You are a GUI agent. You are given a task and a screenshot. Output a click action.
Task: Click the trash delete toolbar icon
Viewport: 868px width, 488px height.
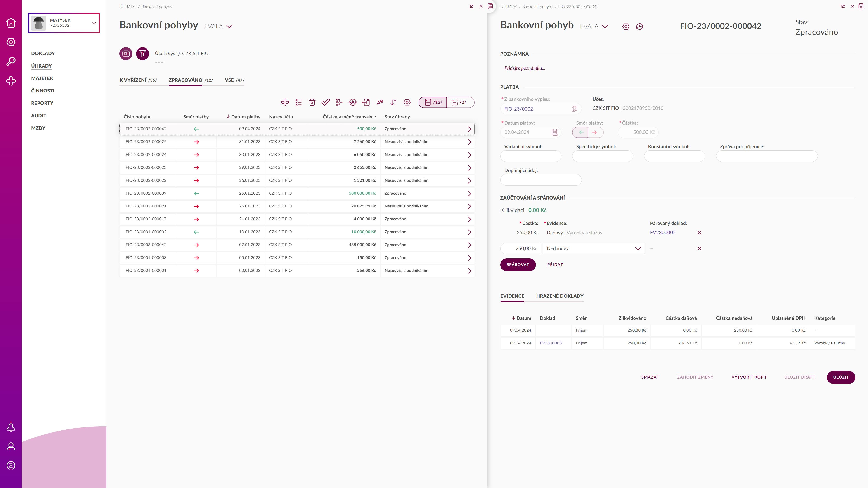312,102
